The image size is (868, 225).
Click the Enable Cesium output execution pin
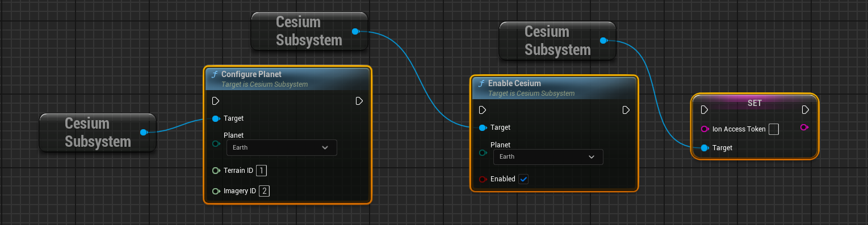pos(626,110)
